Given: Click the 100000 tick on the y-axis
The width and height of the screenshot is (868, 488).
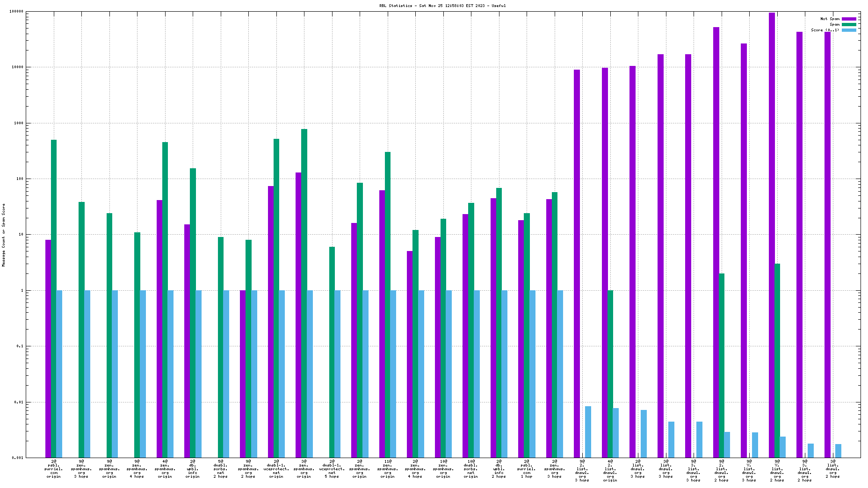Looking at the screenshot, I should 17,12.
